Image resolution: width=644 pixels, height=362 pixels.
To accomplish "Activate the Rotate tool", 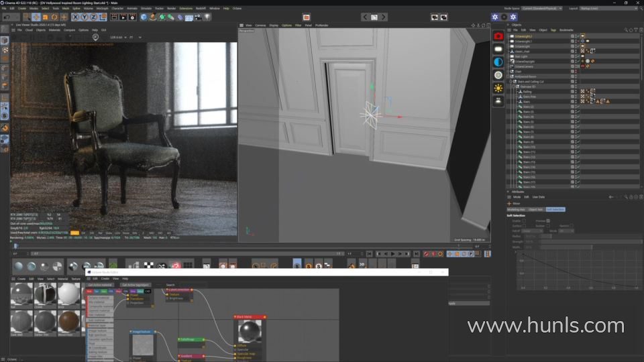I will click(x=54, y=17).
